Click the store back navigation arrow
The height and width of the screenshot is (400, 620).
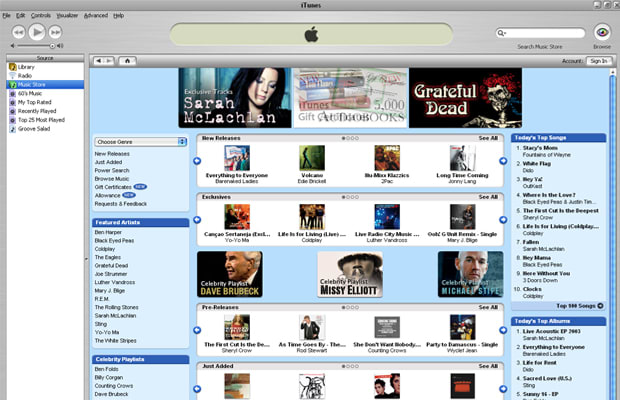(x=98, y=60)
